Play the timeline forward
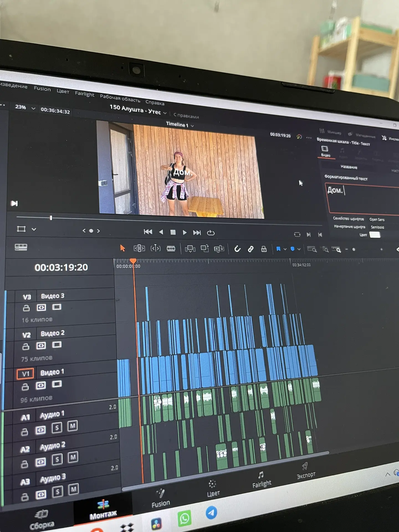The width and height of the screenshot is (399, 532). (x=185, y=232)
